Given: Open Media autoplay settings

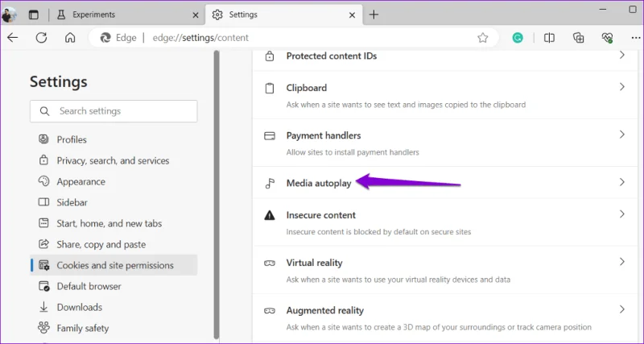Looking at the screenshot, I should coord(445,183).
